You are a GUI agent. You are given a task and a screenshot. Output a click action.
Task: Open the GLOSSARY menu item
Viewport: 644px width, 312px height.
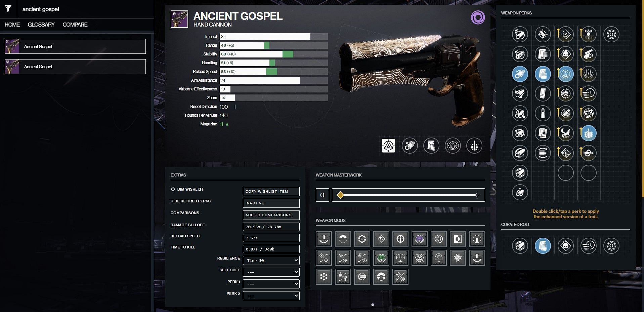41,25
